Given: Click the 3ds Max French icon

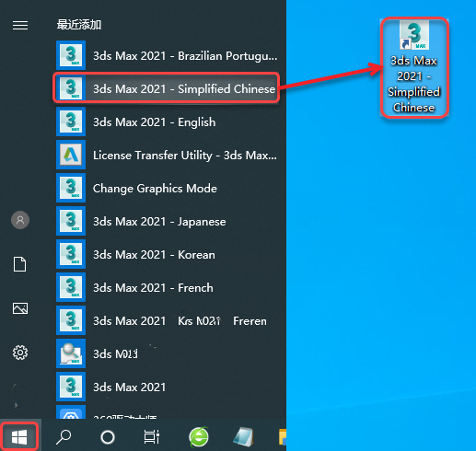Looking at the screenshot, I should tap(71, 287).
